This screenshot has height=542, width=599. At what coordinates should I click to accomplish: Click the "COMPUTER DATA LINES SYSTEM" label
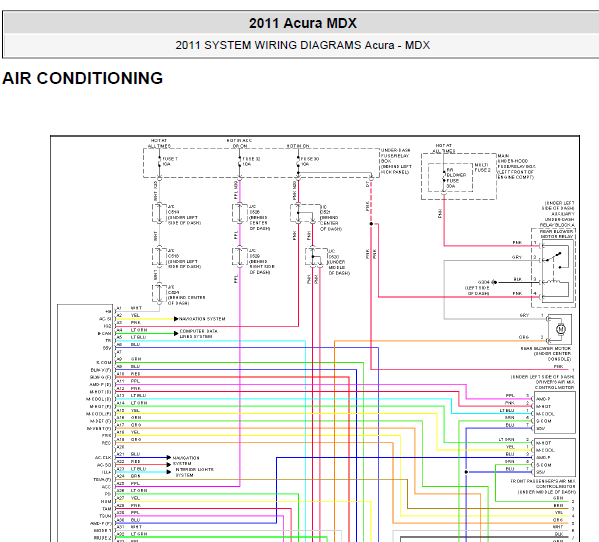click(x=198, y=334)
